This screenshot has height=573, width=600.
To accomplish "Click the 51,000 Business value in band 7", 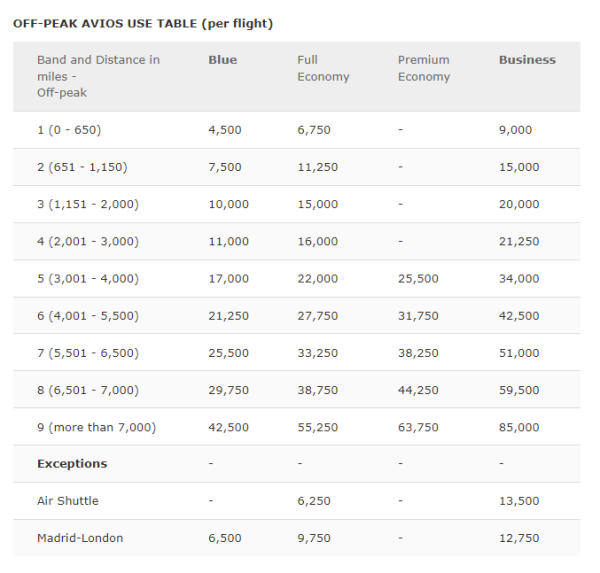I will tap(518, 353).
